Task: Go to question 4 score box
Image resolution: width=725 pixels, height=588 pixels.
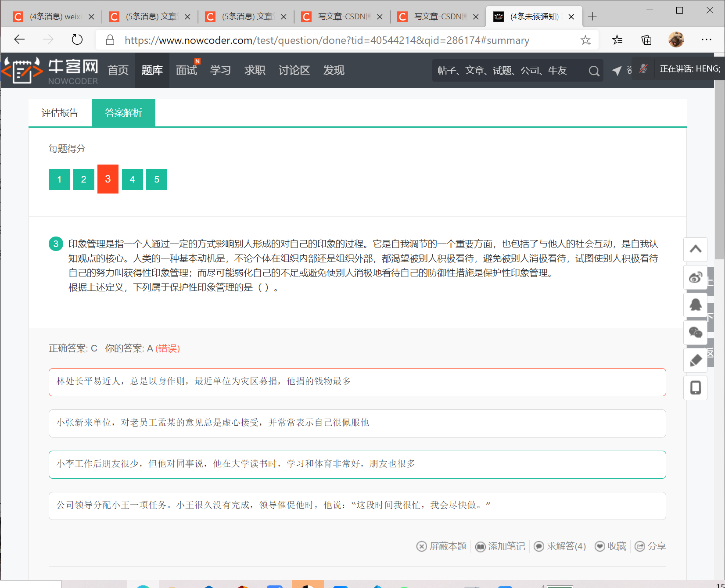Action: pos(133,179)
